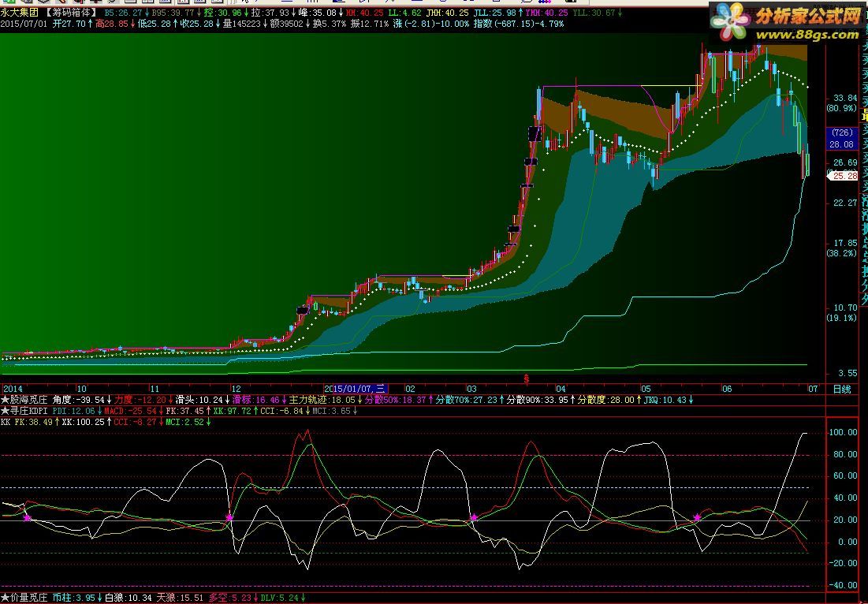This screenshot has height=604, width=868.
Task: Select the ★股海觅庄 indicator title
Action: 24,399
